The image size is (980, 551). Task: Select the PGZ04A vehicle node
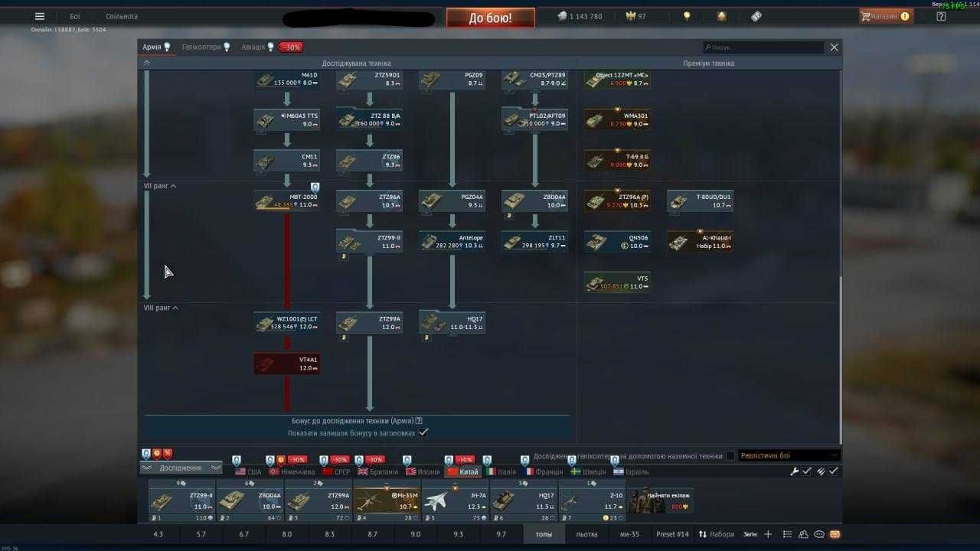[x=452, y=201]
